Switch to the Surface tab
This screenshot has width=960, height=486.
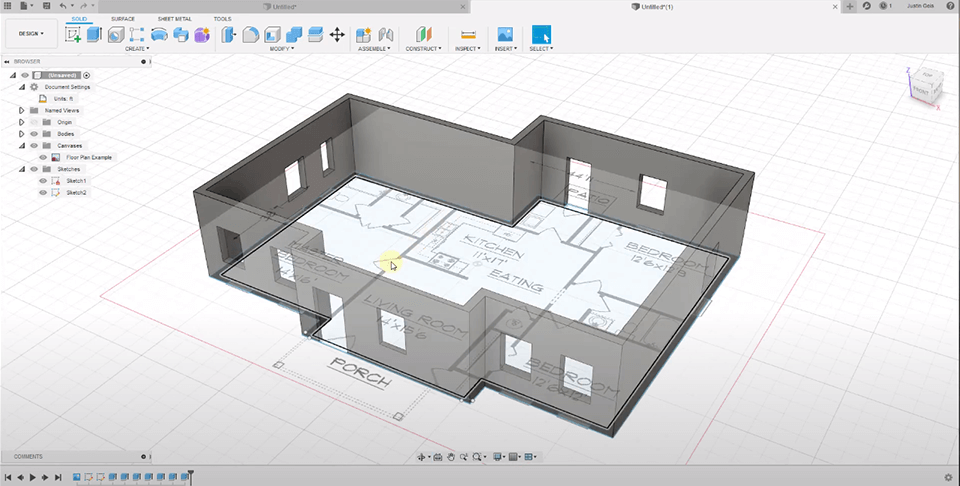coord(123,18)
